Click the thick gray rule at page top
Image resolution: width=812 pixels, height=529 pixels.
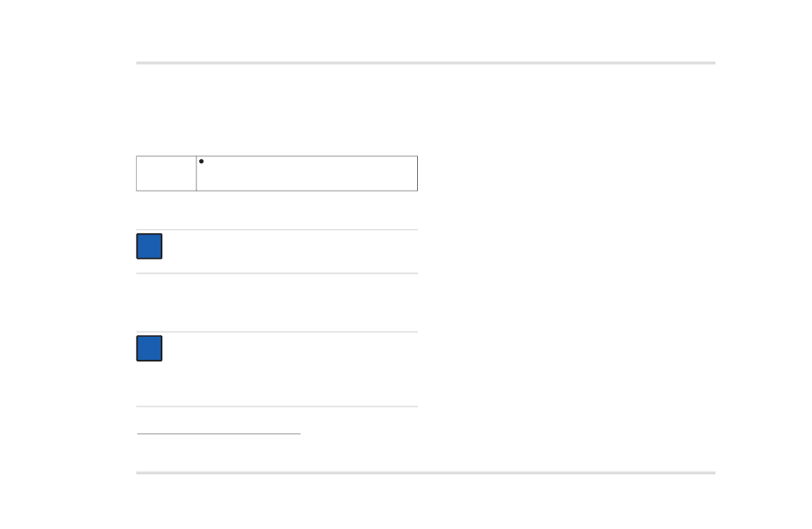point(426,63)
